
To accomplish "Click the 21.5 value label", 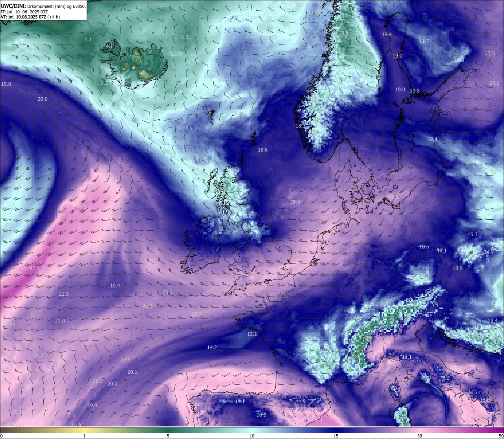I will pyautogui.click(x=64, y=294).
